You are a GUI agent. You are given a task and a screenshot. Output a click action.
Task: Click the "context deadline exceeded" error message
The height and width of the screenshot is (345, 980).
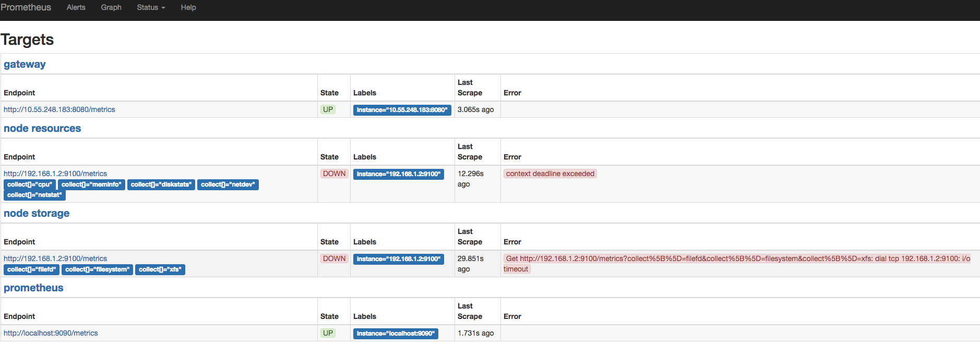pyautogui.click(x=550, y=174)
